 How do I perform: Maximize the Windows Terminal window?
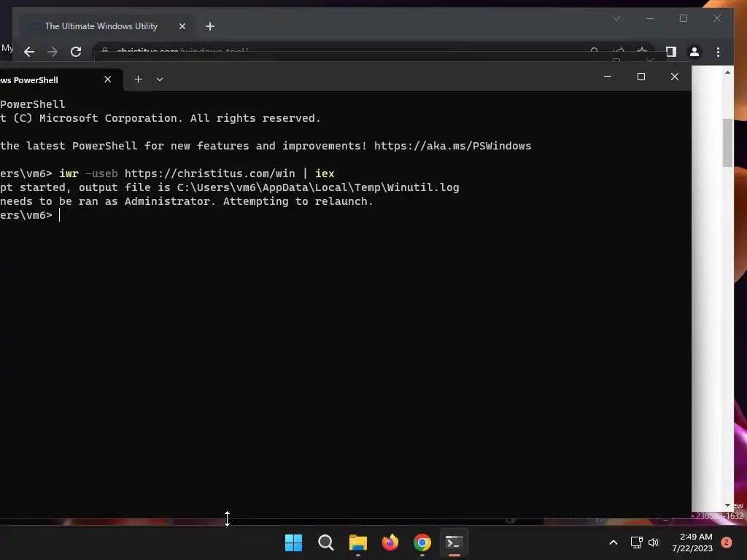coord(641,76)
